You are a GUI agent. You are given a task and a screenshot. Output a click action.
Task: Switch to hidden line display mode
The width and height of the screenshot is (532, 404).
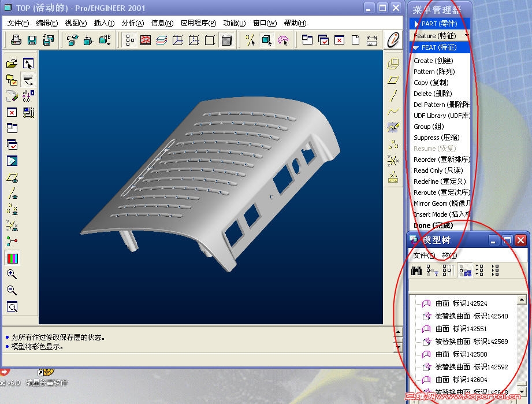(194, 40)
